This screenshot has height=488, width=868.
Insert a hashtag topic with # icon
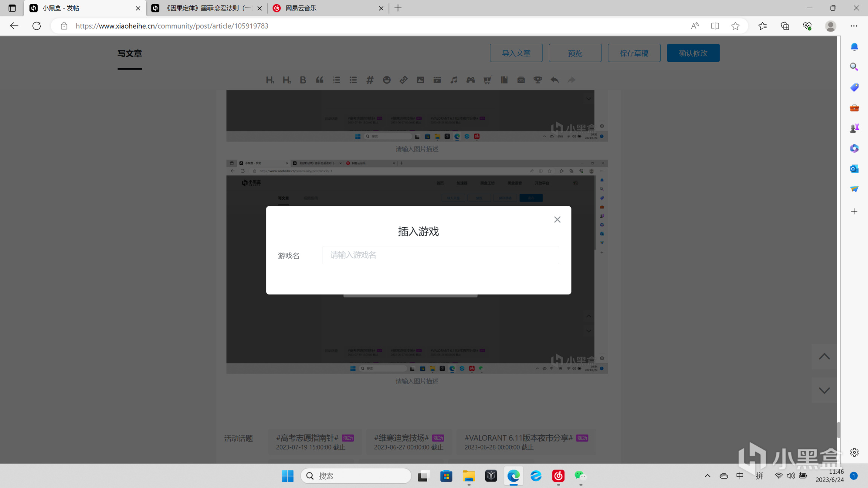(370, 80)
